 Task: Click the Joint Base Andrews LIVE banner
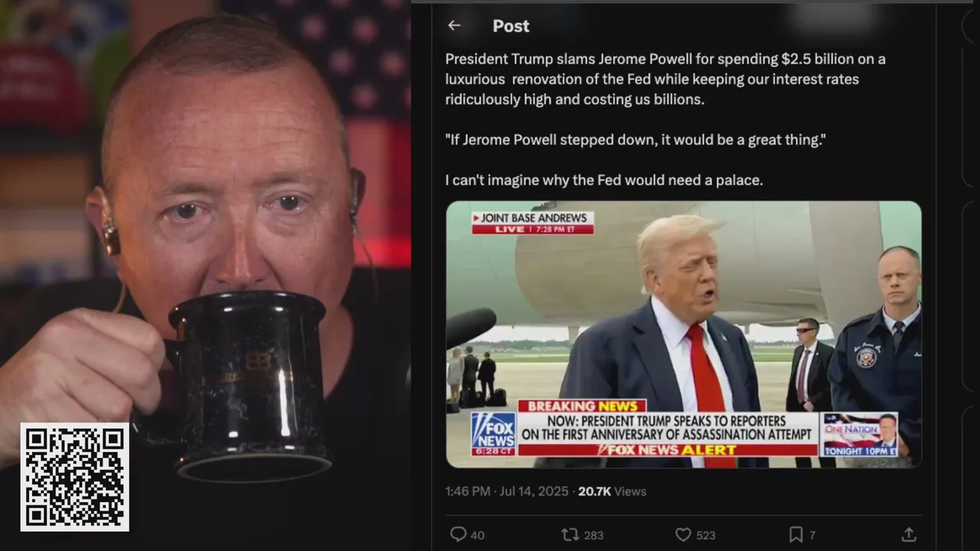point(532,223)
